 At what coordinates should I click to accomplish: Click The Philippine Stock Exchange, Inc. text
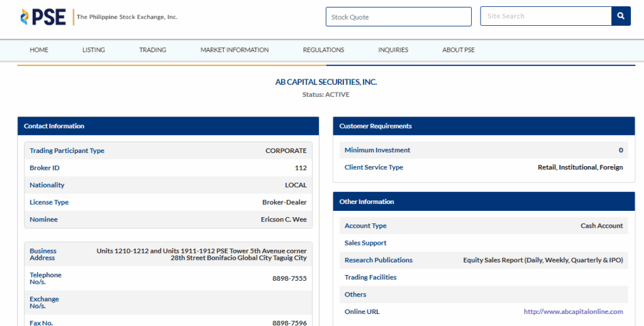click(x=127, y=17)
